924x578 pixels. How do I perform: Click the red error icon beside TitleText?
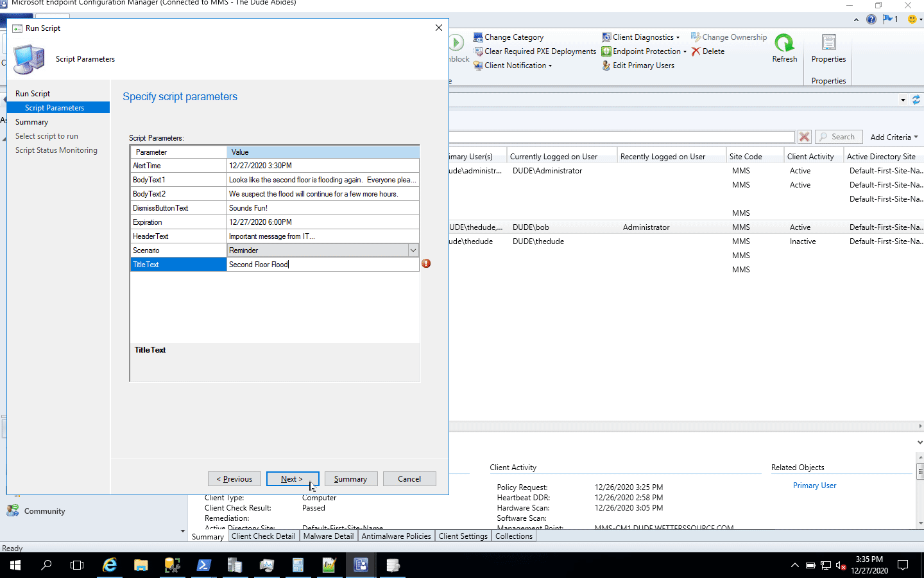click(x=426, y=264)
